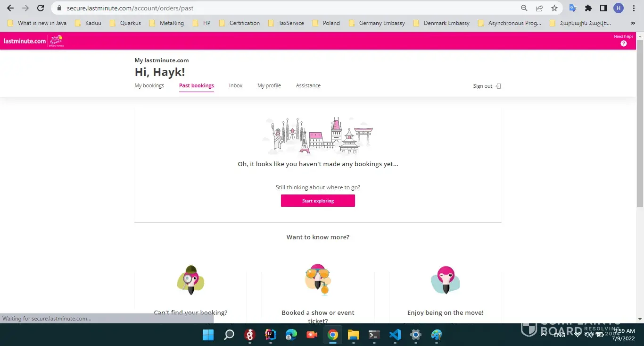Open the Inbox tab
The width and height of the screenshot is (644, 346).
236,85
